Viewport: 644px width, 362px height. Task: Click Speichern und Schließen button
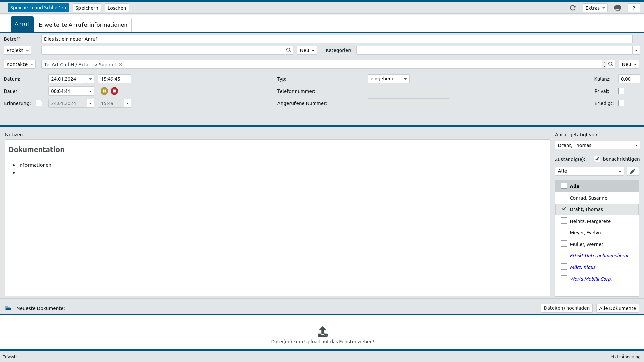point(38,8)
